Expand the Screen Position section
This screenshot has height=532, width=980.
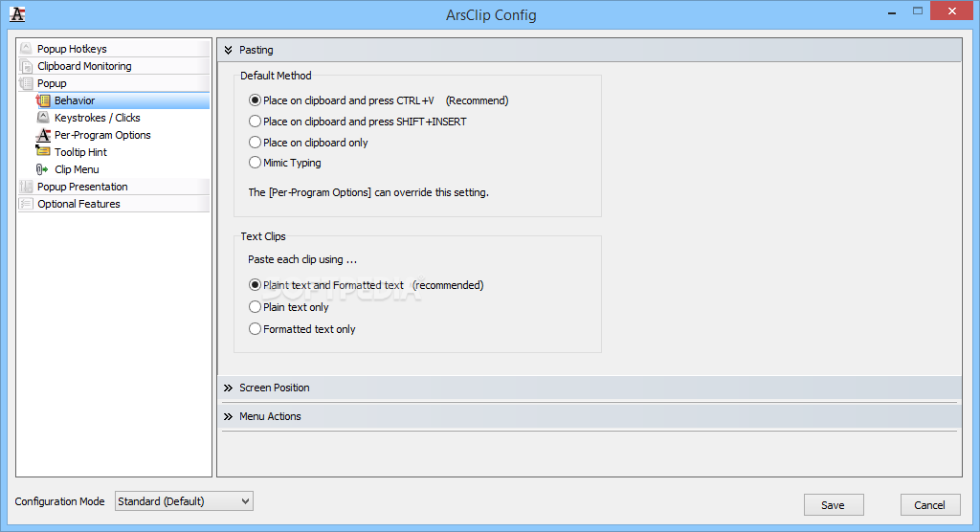click(589, 388)
